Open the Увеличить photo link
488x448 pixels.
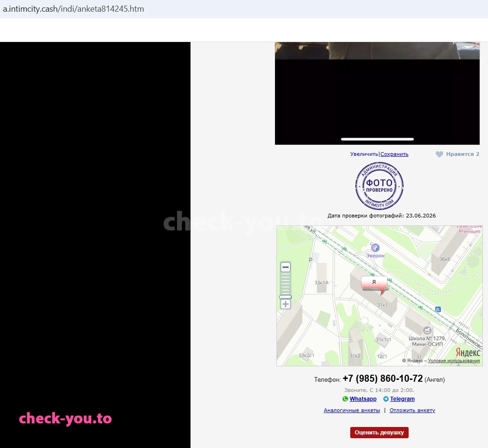point(364,154)
